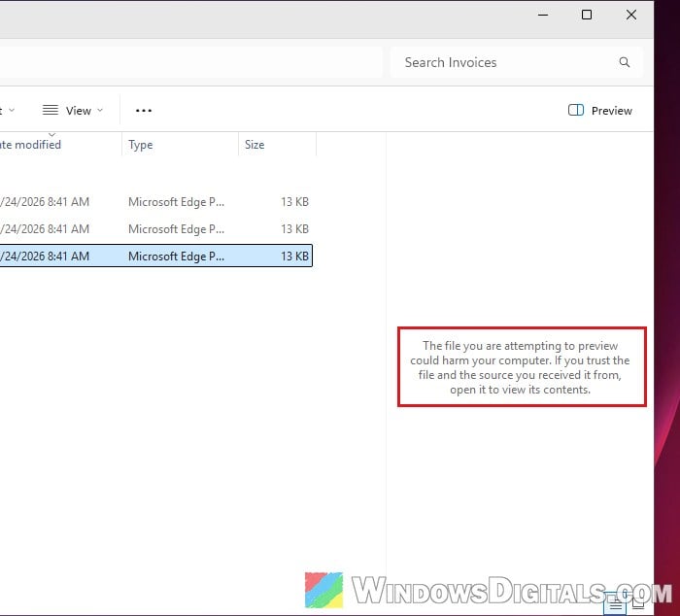Focus the Search Invoices field

point(516,62)
